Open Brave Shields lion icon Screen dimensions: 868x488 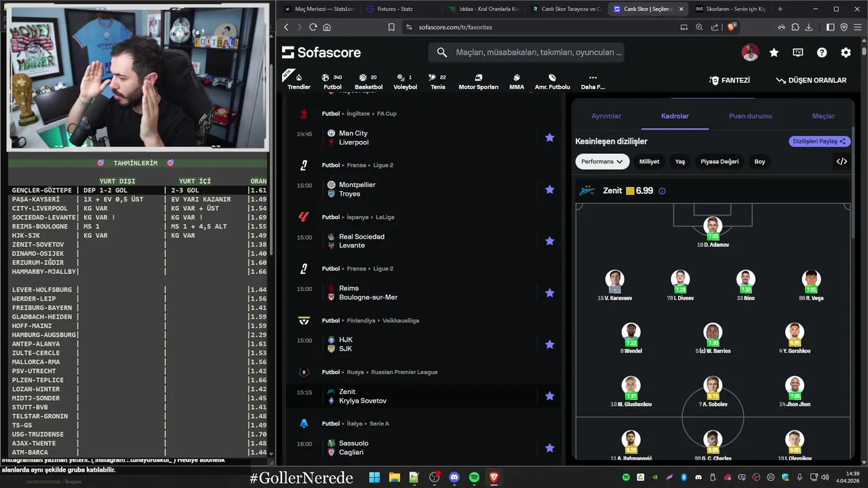[731, 27]
